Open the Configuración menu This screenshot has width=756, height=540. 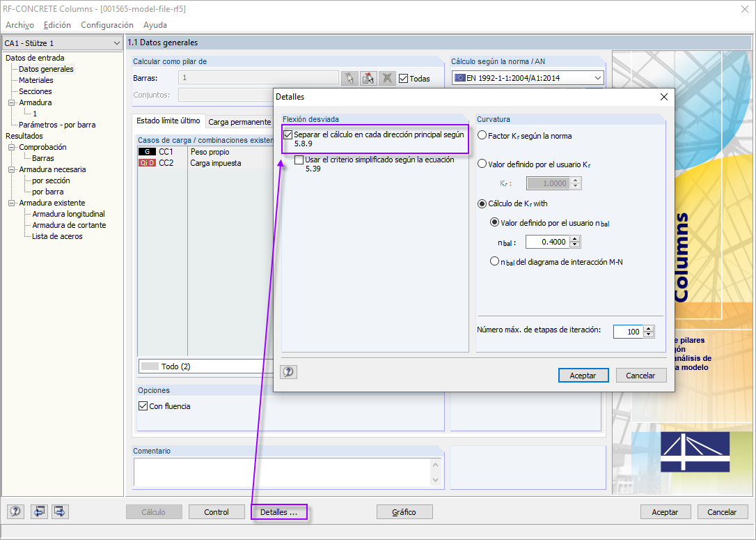[107, 25]
